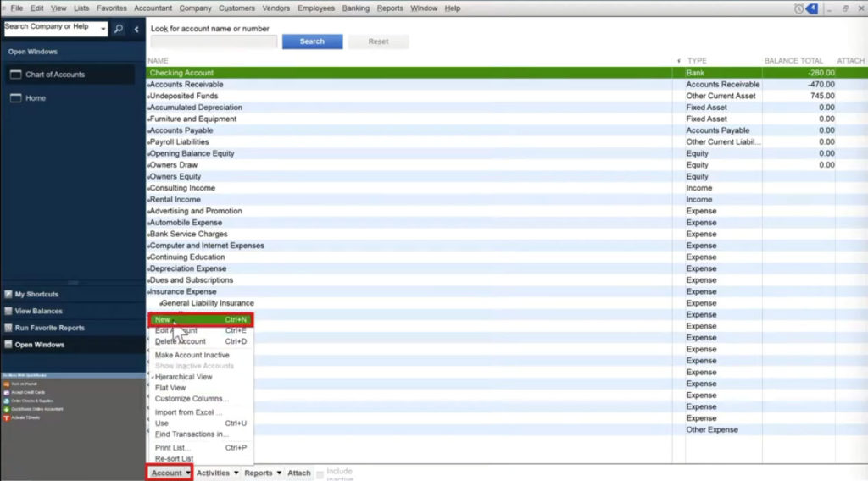Switch to Flat View in the menu
Viewport: 868px width, 481px height.
(x=170, y=388)
